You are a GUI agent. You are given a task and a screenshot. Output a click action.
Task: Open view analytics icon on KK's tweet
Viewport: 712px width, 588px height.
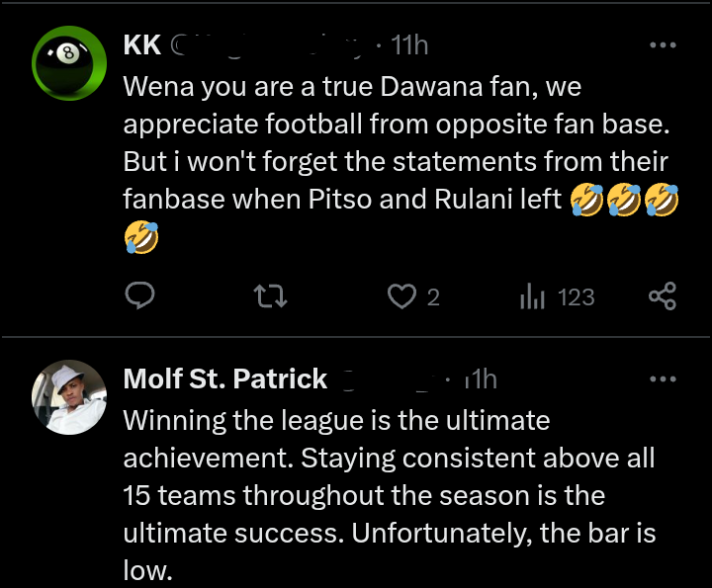click(533, 295)
